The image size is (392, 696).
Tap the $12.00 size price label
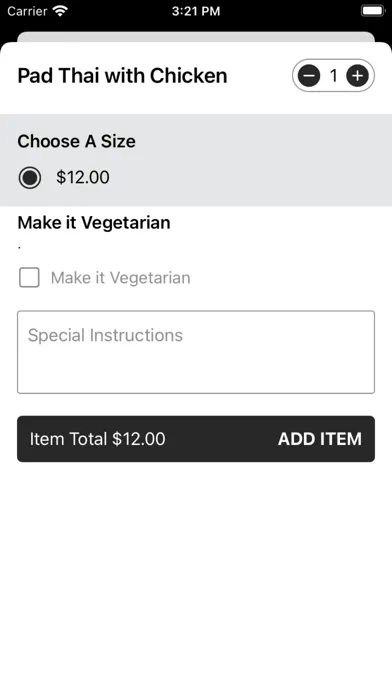pyautogui.click(x=83, y=177)
